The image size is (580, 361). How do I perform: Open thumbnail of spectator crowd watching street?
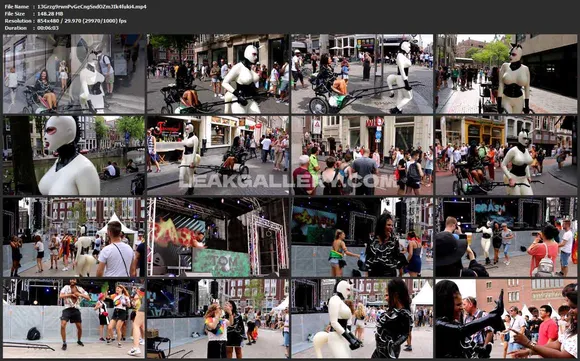click(362, 155)
